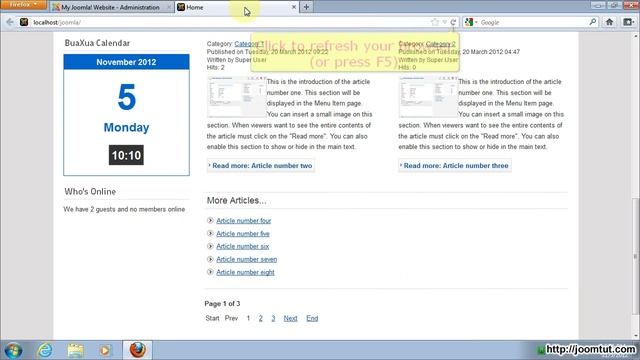Go to pagination page 2

(x=260, y=318)
